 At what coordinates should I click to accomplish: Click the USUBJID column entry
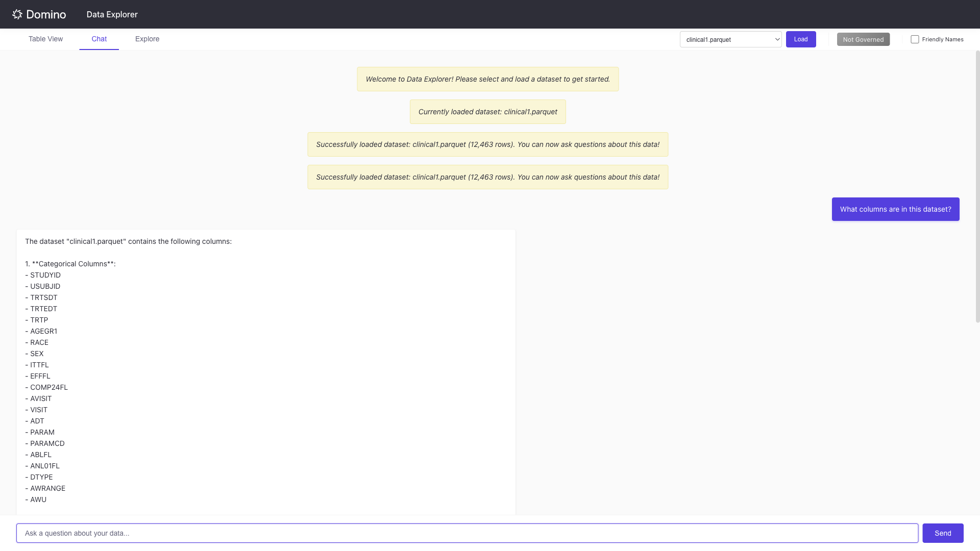click(x=45, y=286)
